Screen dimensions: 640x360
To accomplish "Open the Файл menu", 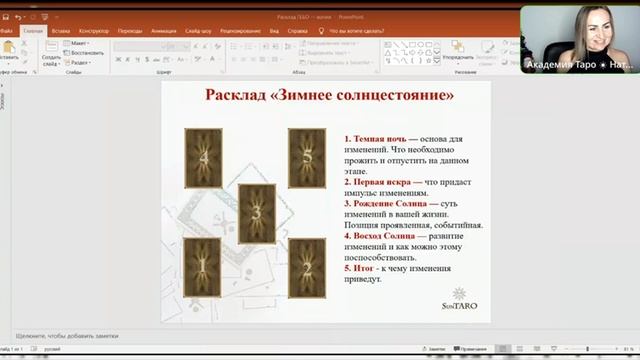I will (6, 31).
